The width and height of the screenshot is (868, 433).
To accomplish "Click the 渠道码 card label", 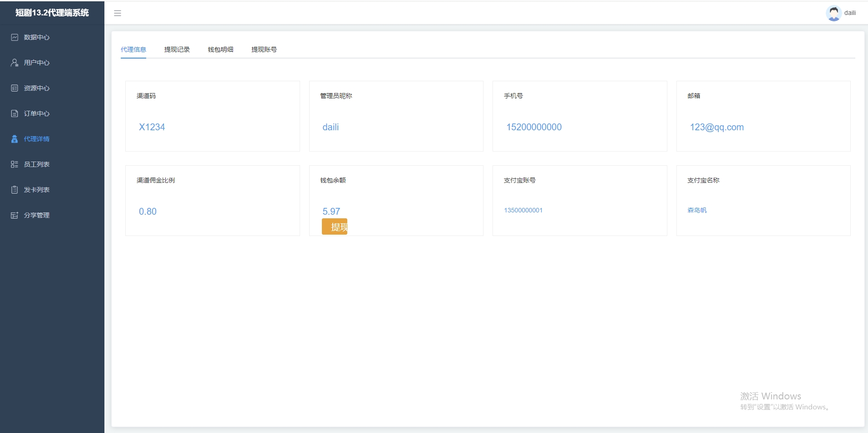I will pyautogui.click(x=146, y=96).
